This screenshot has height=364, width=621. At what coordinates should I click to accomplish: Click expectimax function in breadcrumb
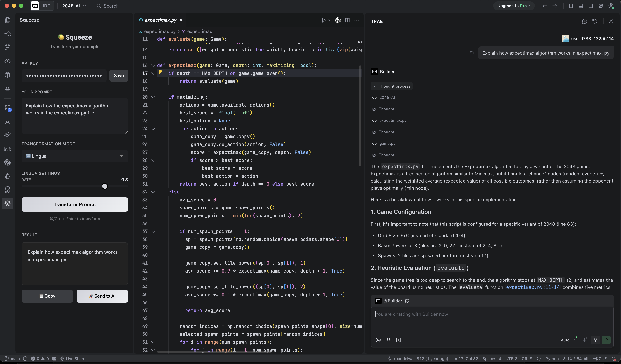[199, 31]
